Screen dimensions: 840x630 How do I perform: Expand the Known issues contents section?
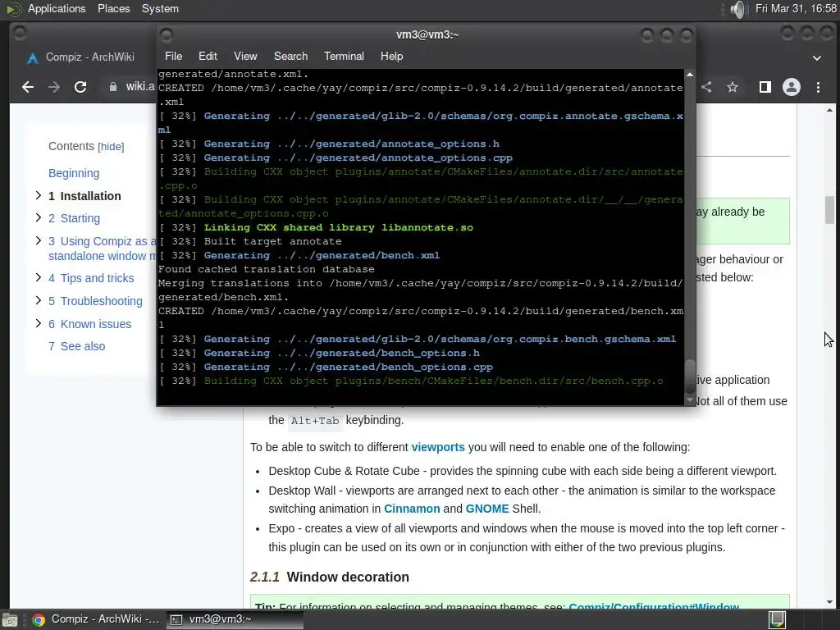tap(38, 323)
